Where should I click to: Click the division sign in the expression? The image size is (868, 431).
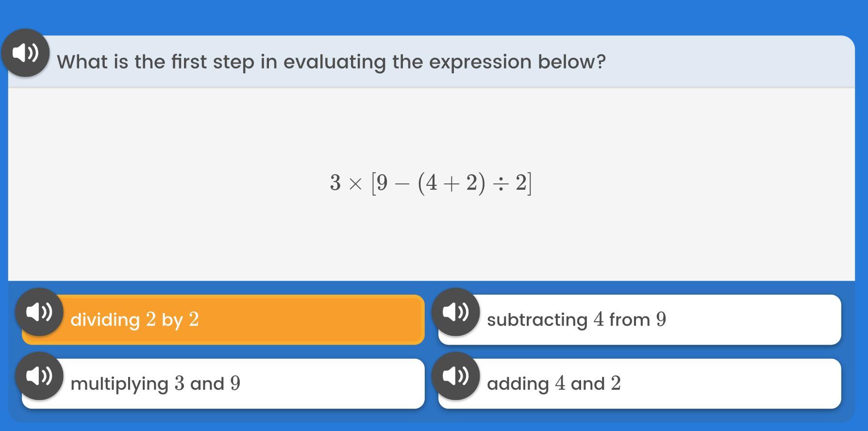pyautogui.click(x=501, y=184)
